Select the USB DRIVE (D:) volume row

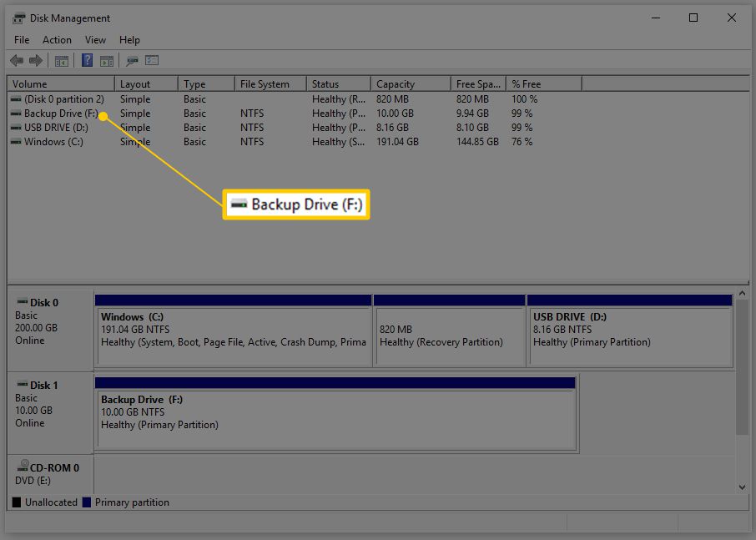coord(56,128)
